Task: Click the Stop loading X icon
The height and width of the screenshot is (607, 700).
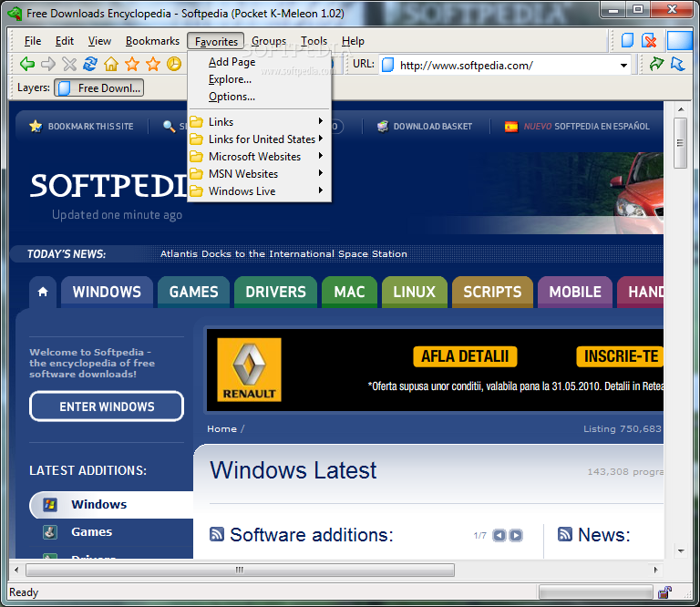Action: click(69, 65)
